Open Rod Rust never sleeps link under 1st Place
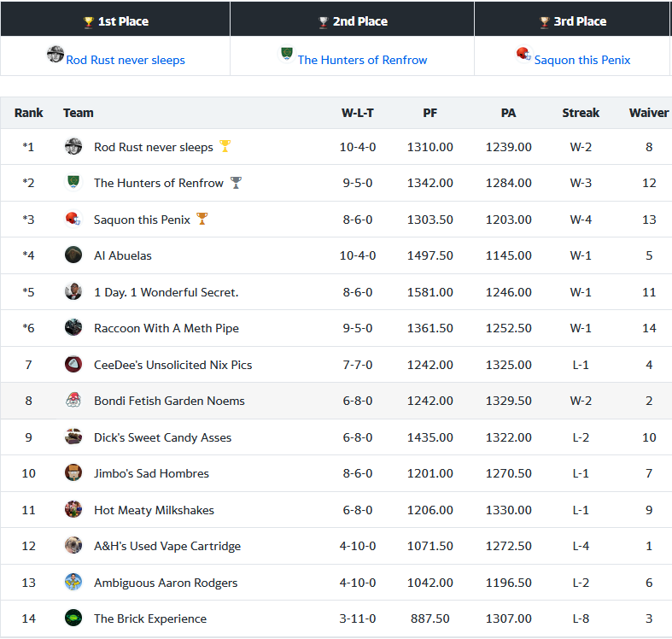672x639 pixels. (126, 60)
